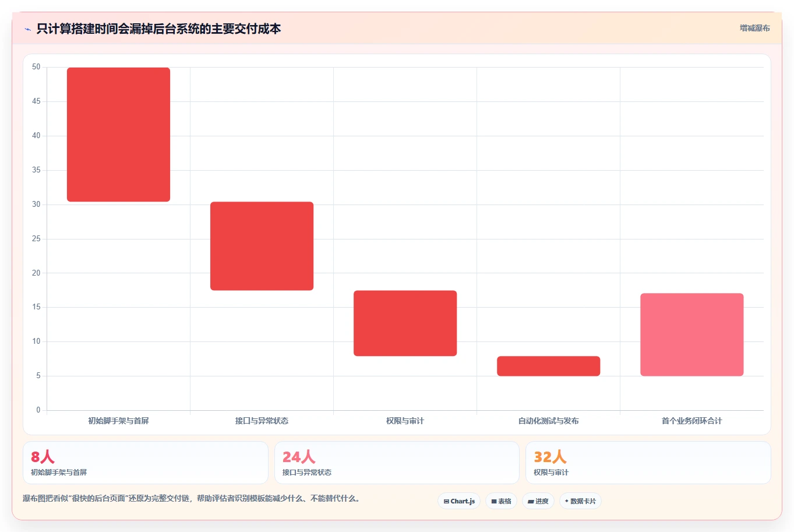
Task: Click the pink 首个业务闭环合计 bar
Action: [x=691, y=334]
